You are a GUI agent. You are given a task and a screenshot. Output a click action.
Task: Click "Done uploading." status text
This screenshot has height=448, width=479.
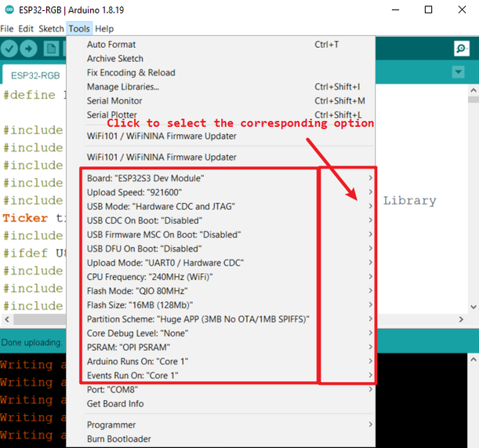point(31,342)
